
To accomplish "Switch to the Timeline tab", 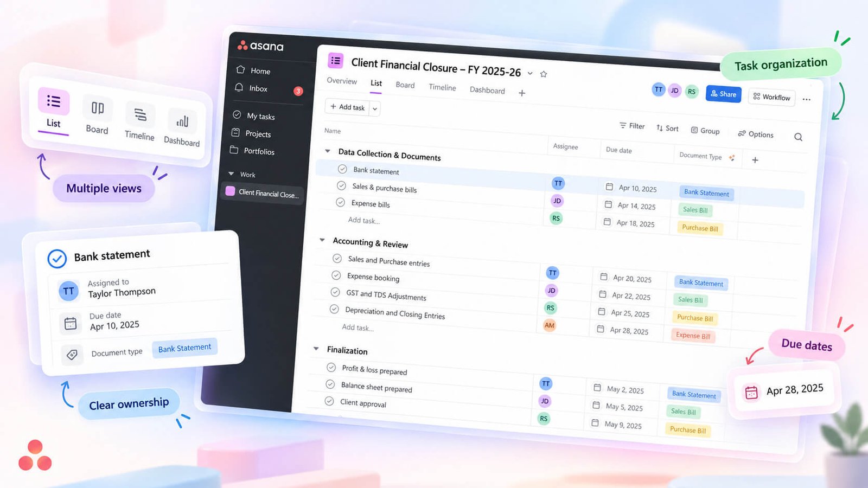I will pos(442,87).
